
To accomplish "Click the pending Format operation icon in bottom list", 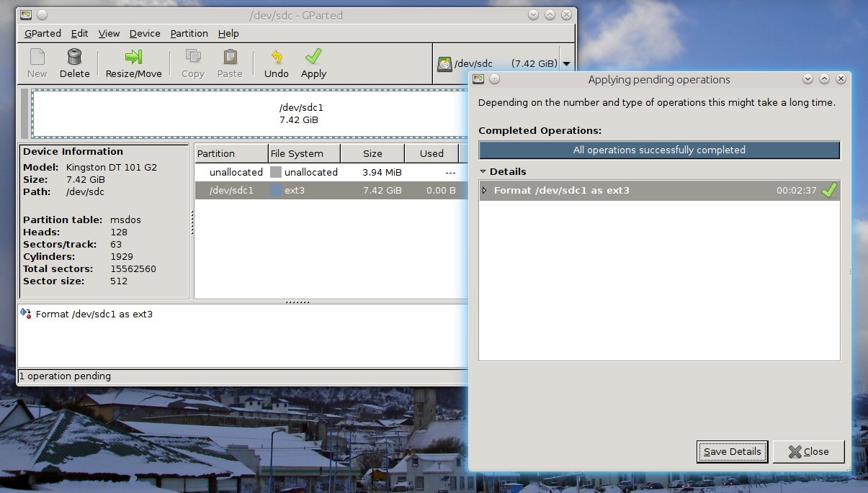I will coord(27,314).
